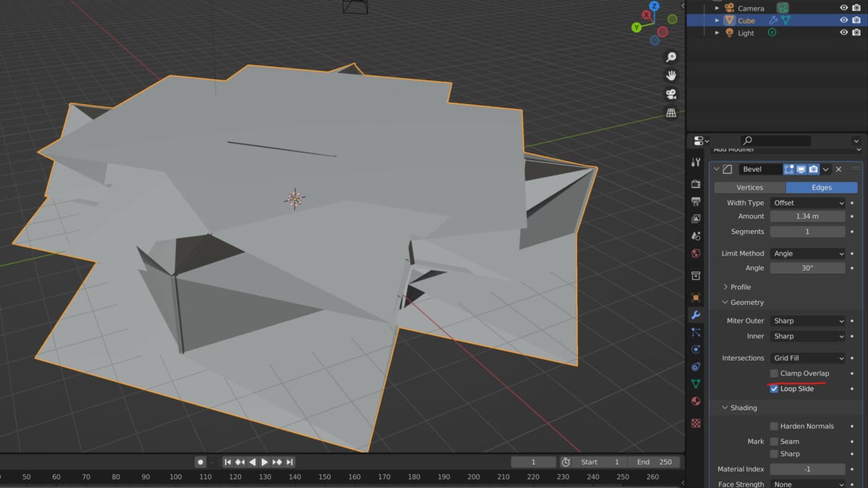
Task: Switch to the Vertices tab in Bevel
Action: tap(749, 187)
